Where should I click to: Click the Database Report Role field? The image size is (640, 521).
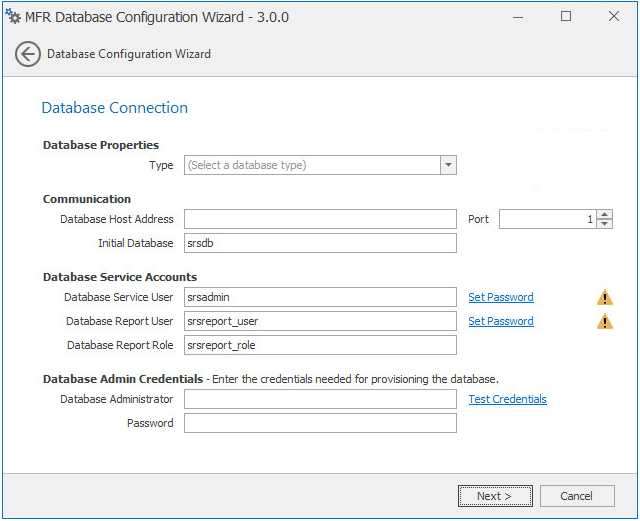pos(320,345)
